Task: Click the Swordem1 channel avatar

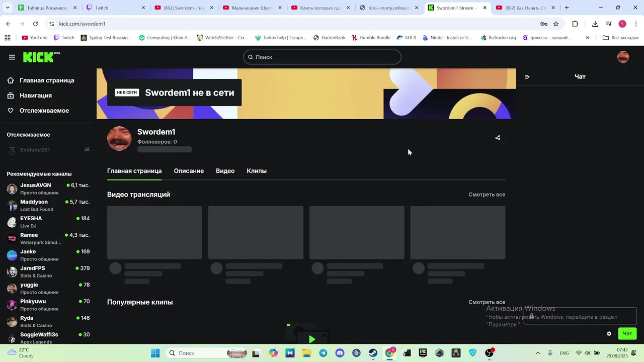Action: coord(119,139)
